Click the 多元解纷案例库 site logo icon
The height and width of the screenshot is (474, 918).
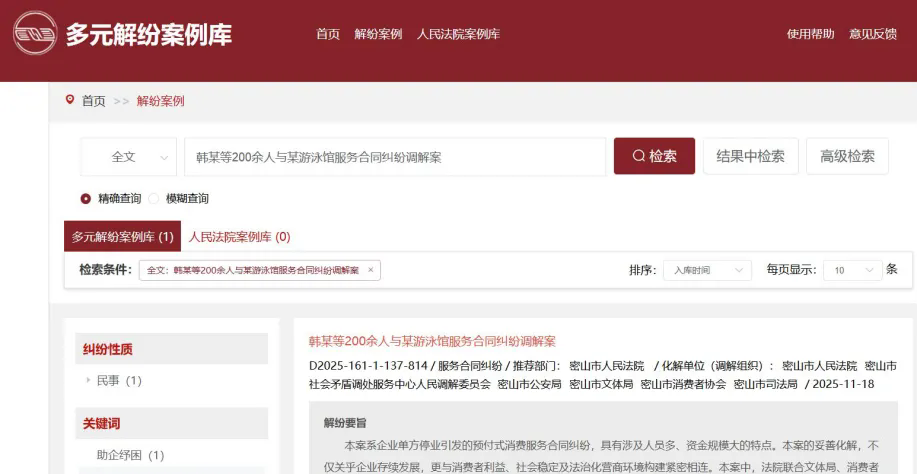point(35,34)
